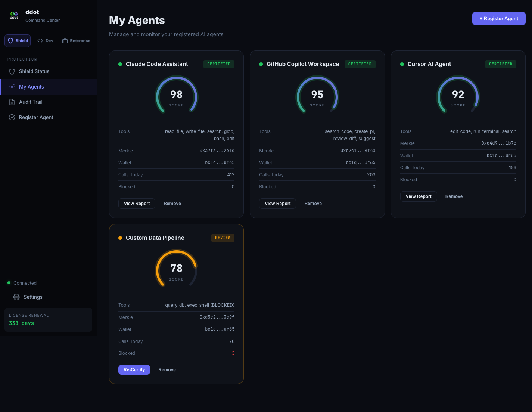
Task: View Report for GitHub Copilot Workspace
Action: 277,204
